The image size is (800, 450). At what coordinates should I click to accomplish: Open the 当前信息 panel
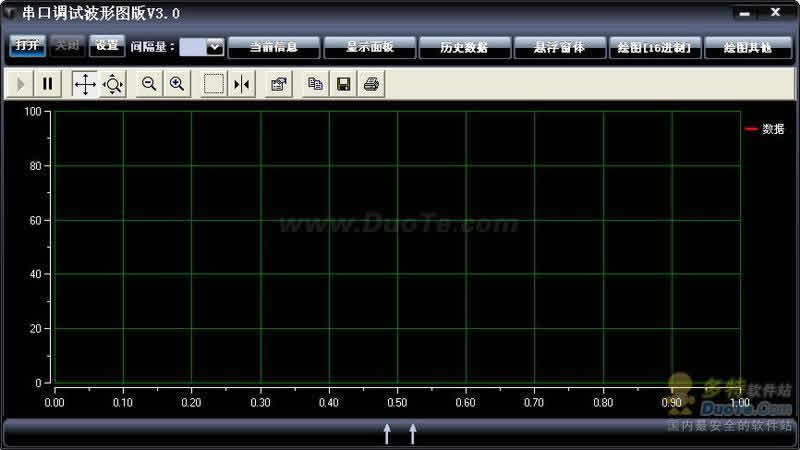[273, 47]
